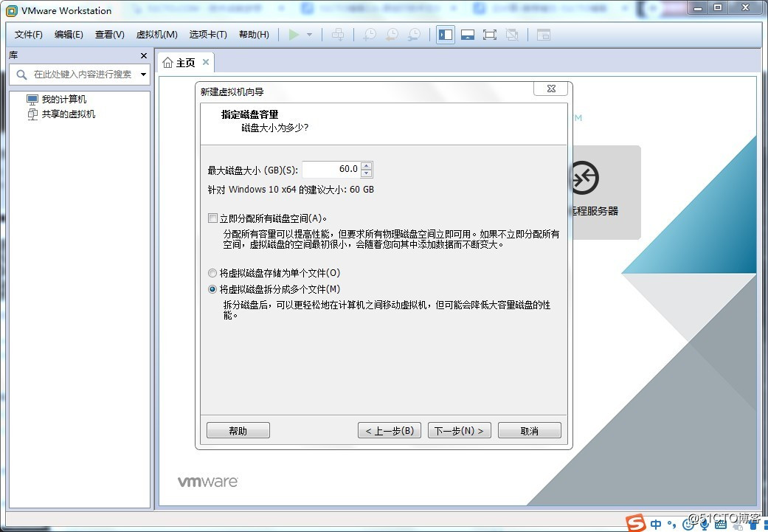
Task: Open the 编辑(E) menu
Action: (69, 34)
